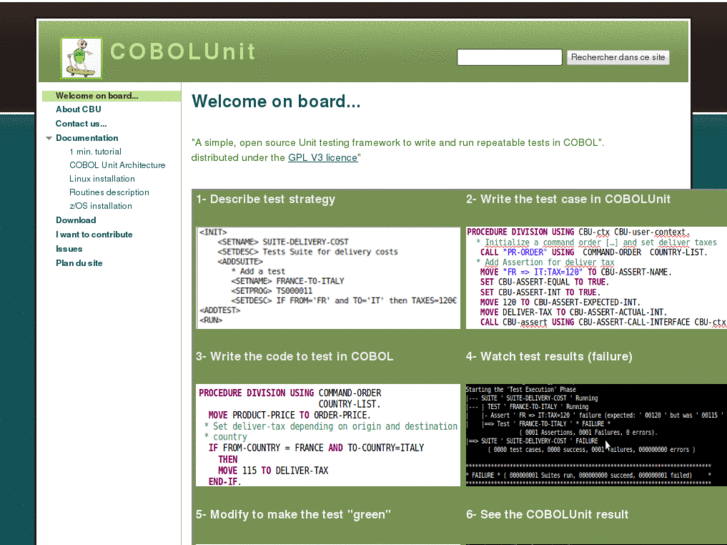The width and height of the screenshot is (727, 545).
Task: Click the 'Welcome on board...' page heading
Action: click(x=276, y=101)
